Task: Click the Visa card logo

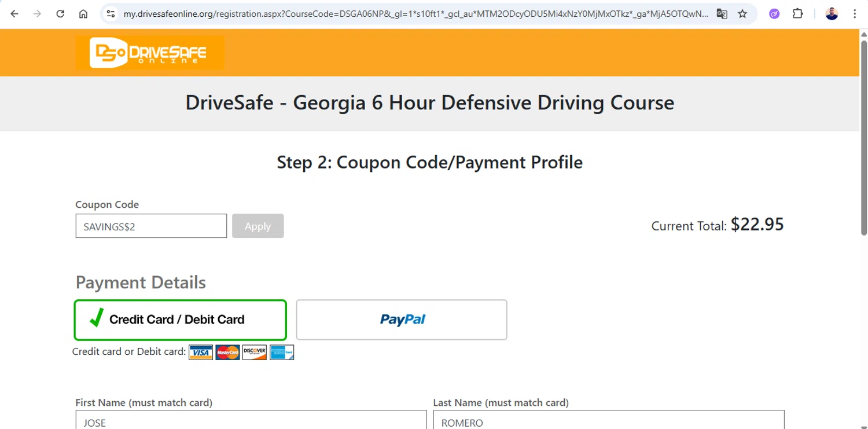Action: click(x=201, y=352)
